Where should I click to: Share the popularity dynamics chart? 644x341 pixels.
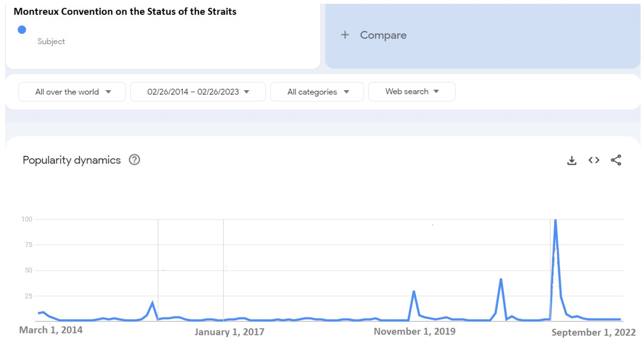coord(616,160)
